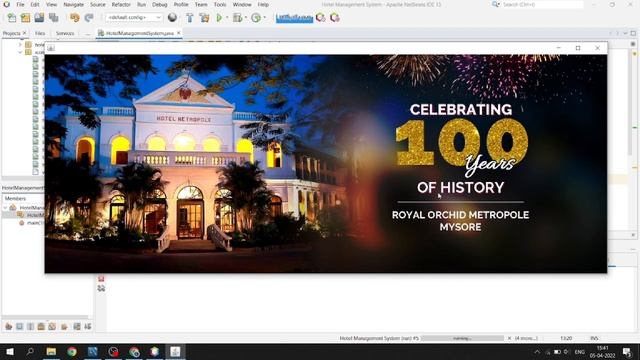Click the Clean and Build icon
Screen dimensions: 640x360
[204, 18]
